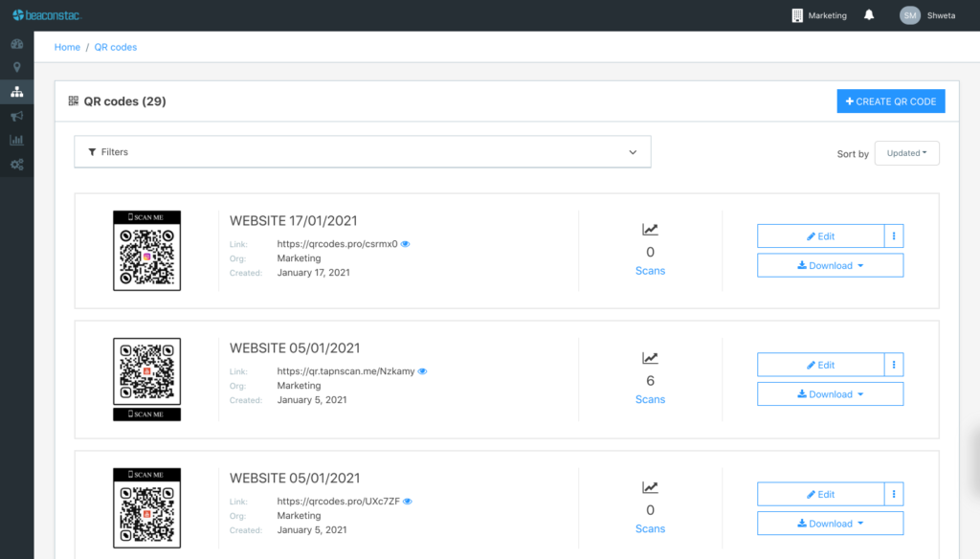Toggle the eye beside qrcodes.pro/UXc7ZF link
This screenshot has width=980, height=559.
[x=407, y=501]
